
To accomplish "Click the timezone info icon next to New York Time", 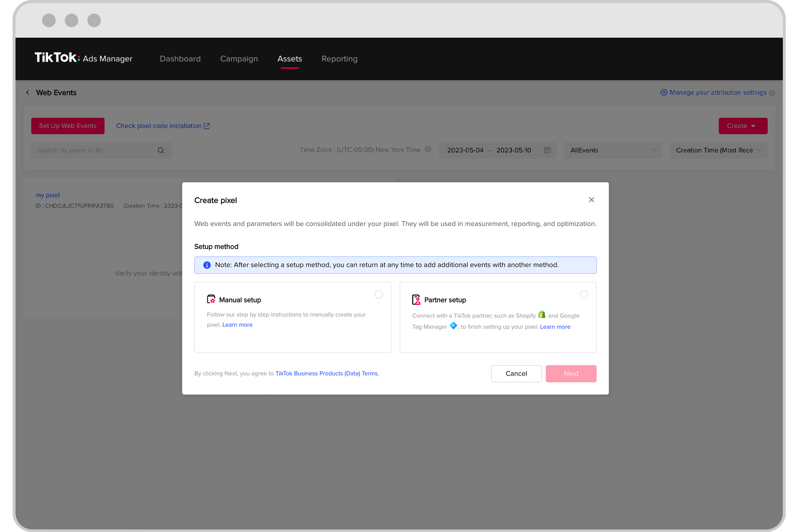I will tap(428, 150).
